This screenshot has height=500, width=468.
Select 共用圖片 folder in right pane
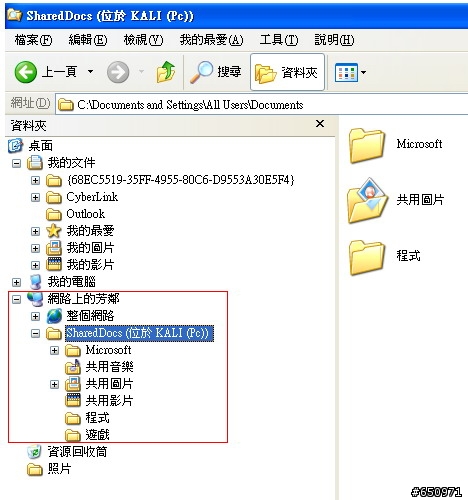click(396, 200)
